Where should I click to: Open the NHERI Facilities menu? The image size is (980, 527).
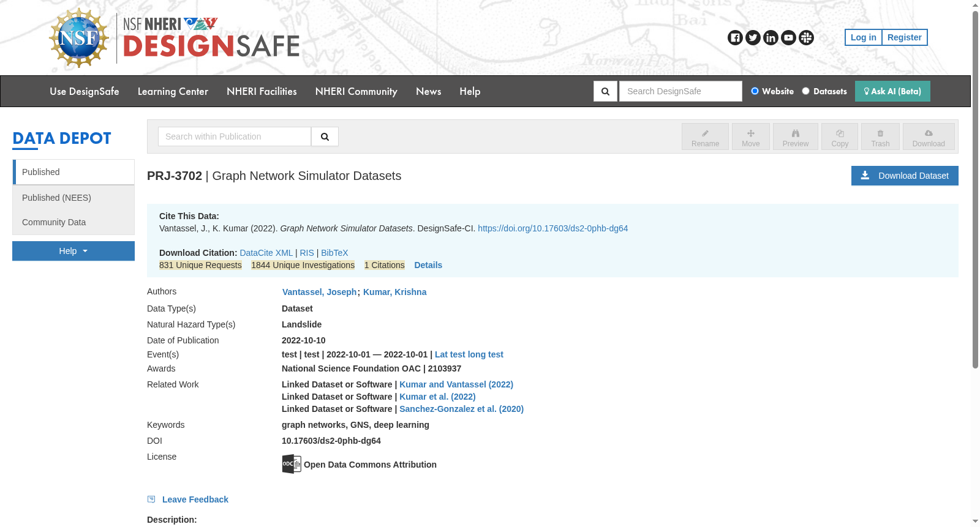262,91
